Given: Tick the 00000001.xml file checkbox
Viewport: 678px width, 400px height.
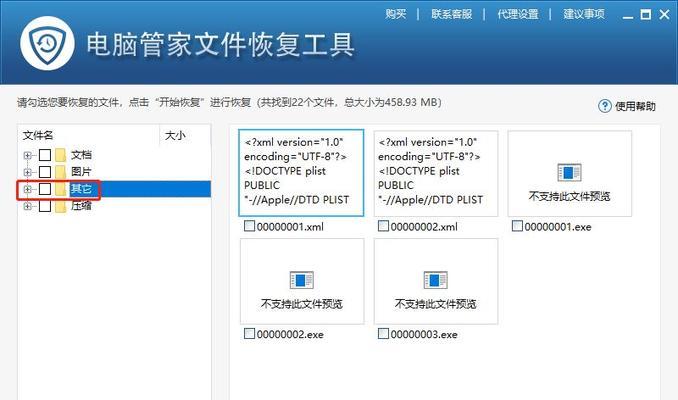Looking at the screenshot, I should [249, 226].
